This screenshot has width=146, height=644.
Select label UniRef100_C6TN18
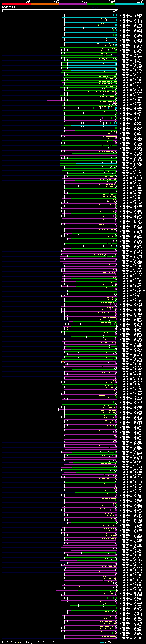click(x=131, y=60)
